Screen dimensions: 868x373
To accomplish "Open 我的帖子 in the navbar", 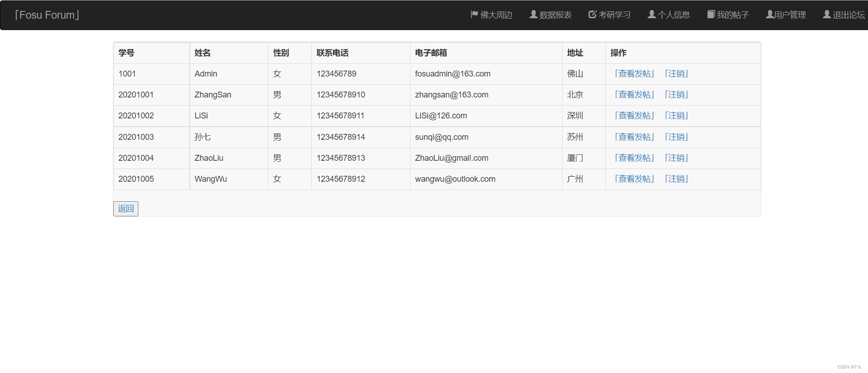I will (x=728, y=15).
